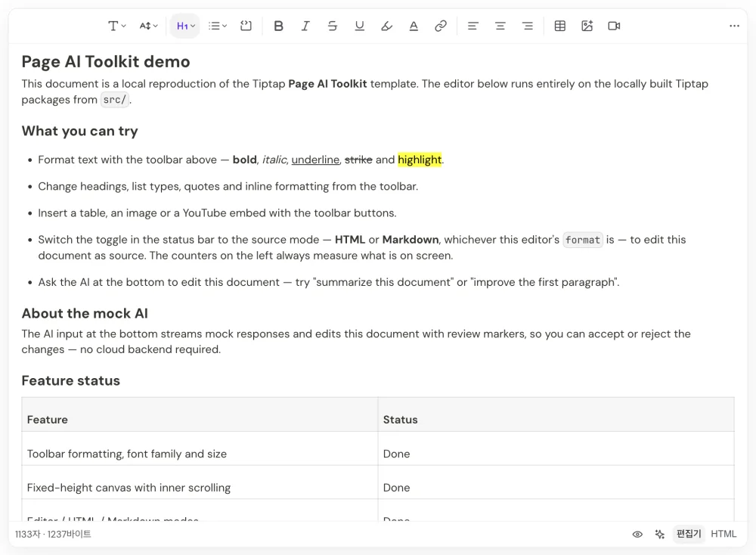Toggle underline formatting
This screenshot has width=756, height=555.
(x=359, y=26)
